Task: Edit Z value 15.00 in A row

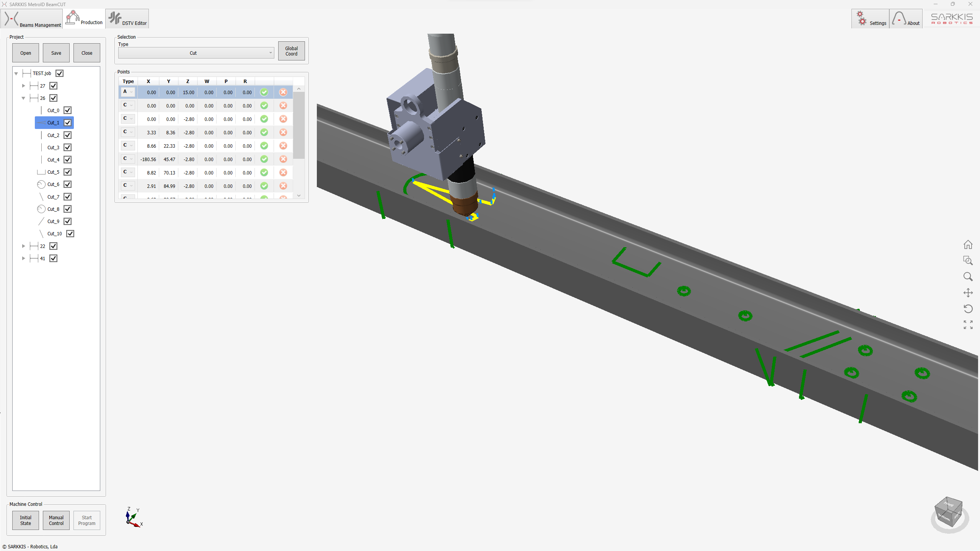Action: tap(188, 92)
